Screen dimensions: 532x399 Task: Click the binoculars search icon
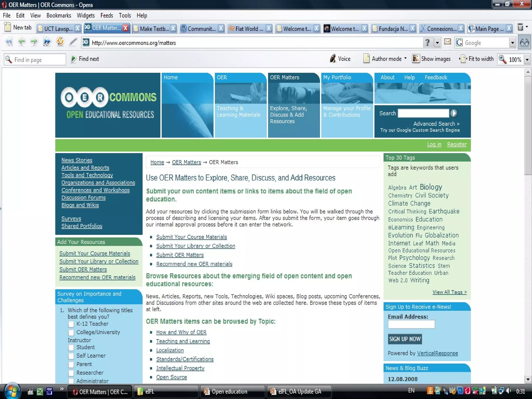524,43
